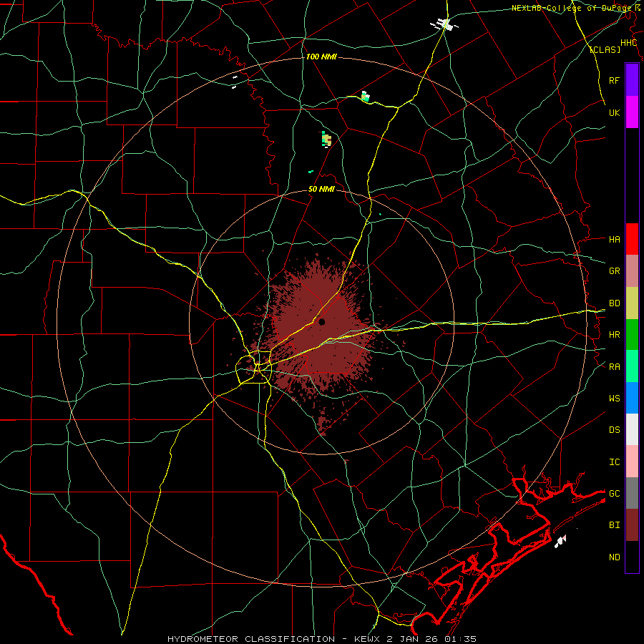The width and height of the screenshot is (644, 644).
Task: Select the IC light pink legend swatch
Action: (632, 462)
